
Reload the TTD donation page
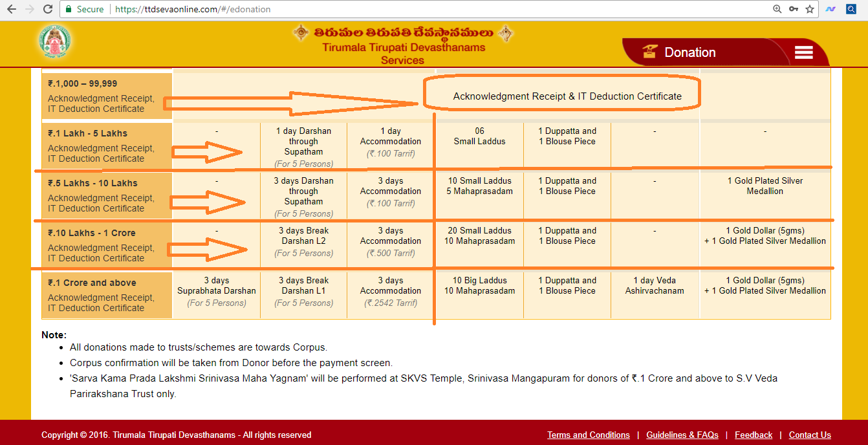point(48,10)
